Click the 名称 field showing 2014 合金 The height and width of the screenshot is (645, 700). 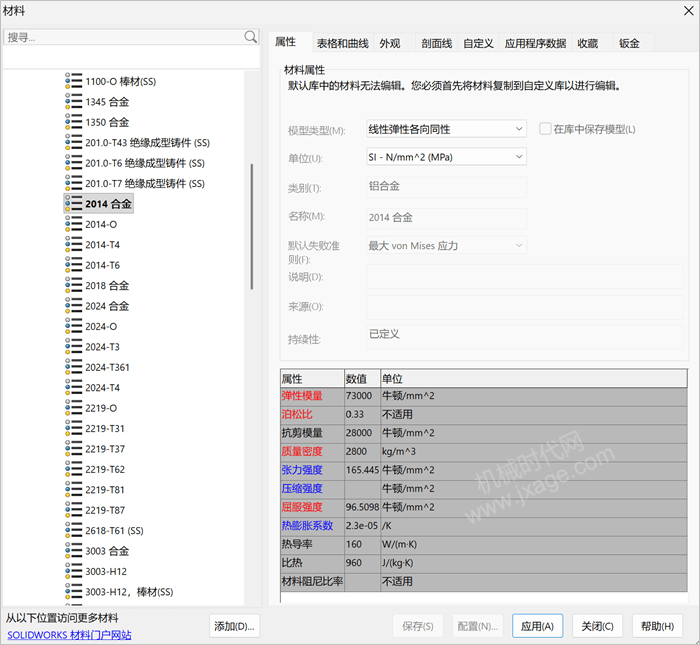pos(446,218)
